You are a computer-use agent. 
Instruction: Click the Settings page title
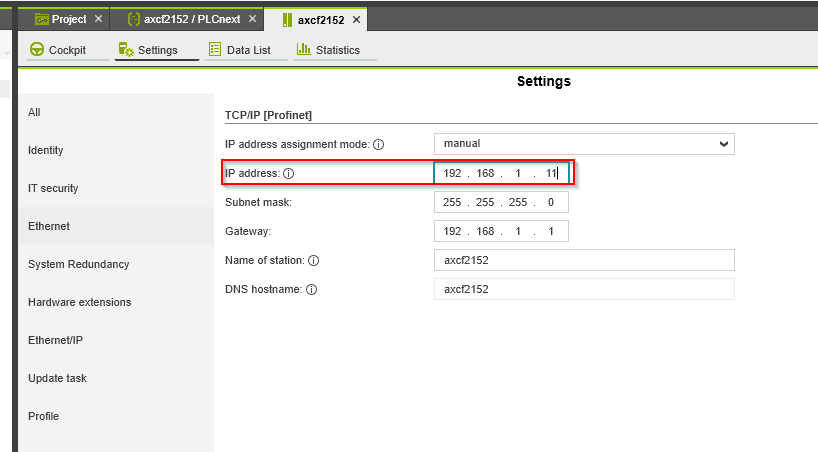(x=544, y=81)
